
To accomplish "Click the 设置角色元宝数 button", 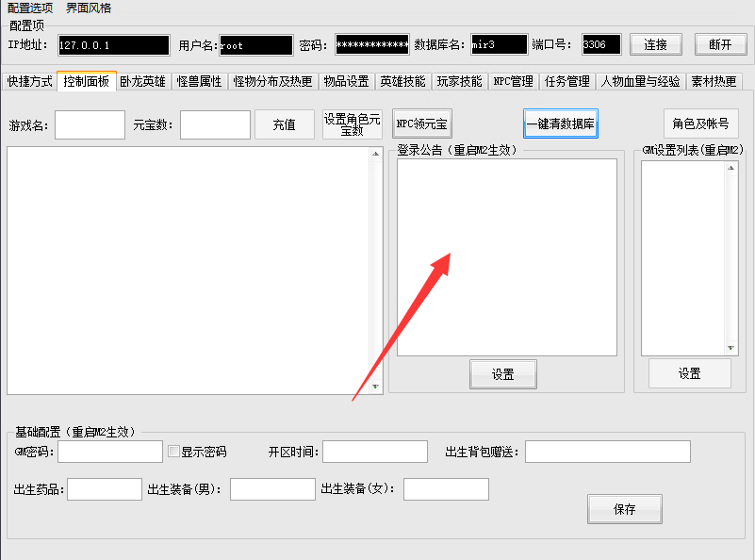I will click(x=353, y=124).
